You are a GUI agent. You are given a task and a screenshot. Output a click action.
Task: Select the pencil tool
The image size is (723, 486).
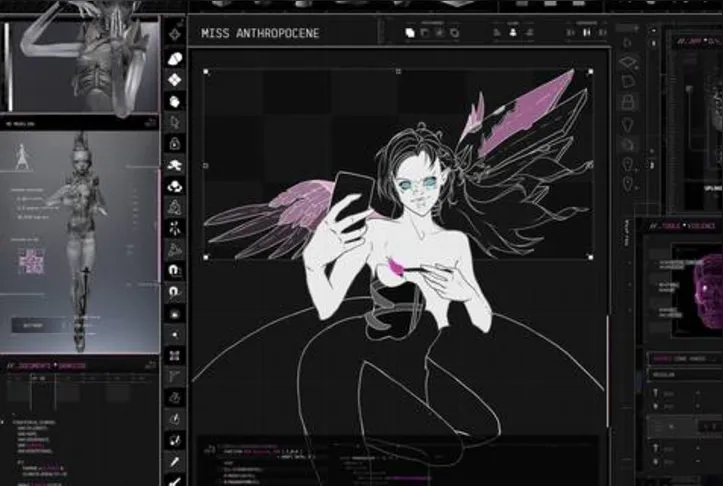click(x=175, y=462)
